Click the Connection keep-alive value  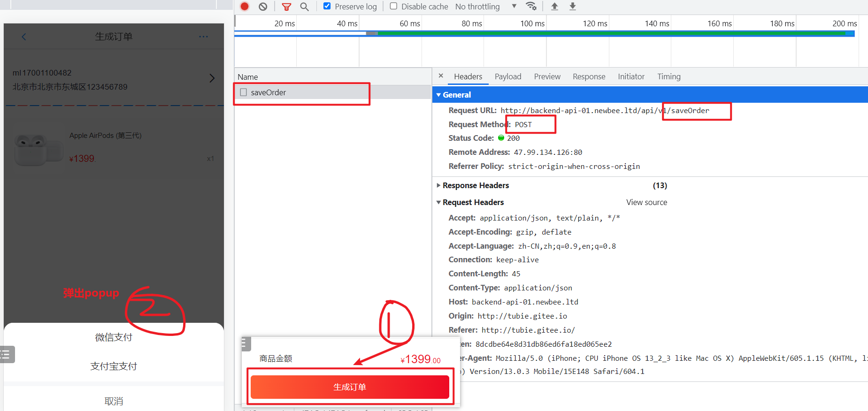517,259
